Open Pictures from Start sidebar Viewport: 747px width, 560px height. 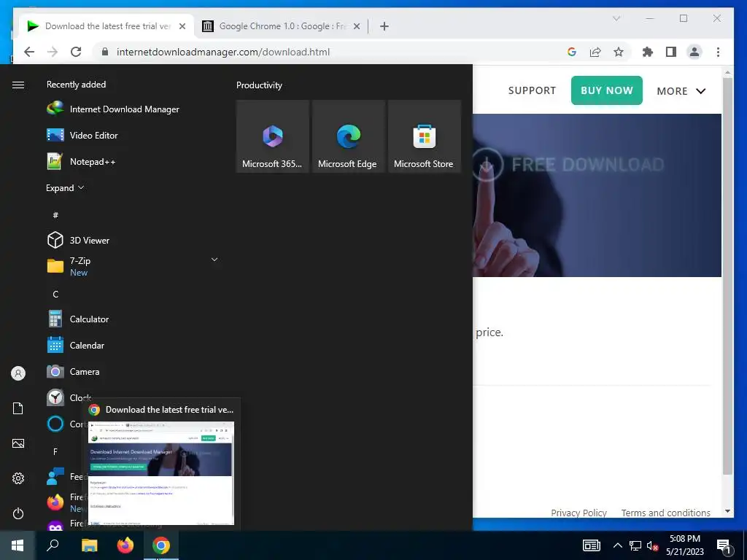pos(18,443)
